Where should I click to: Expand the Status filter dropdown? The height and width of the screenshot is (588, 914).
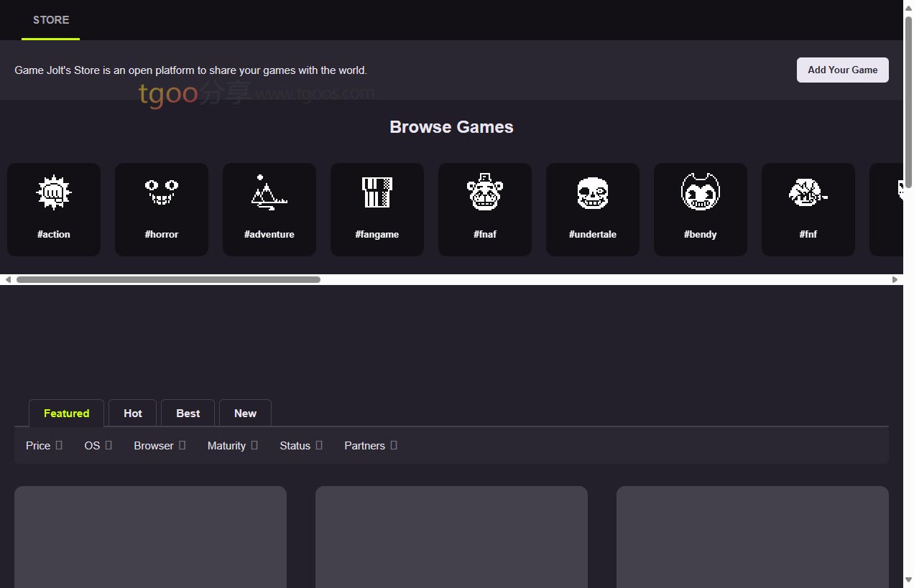pos(300,446)
